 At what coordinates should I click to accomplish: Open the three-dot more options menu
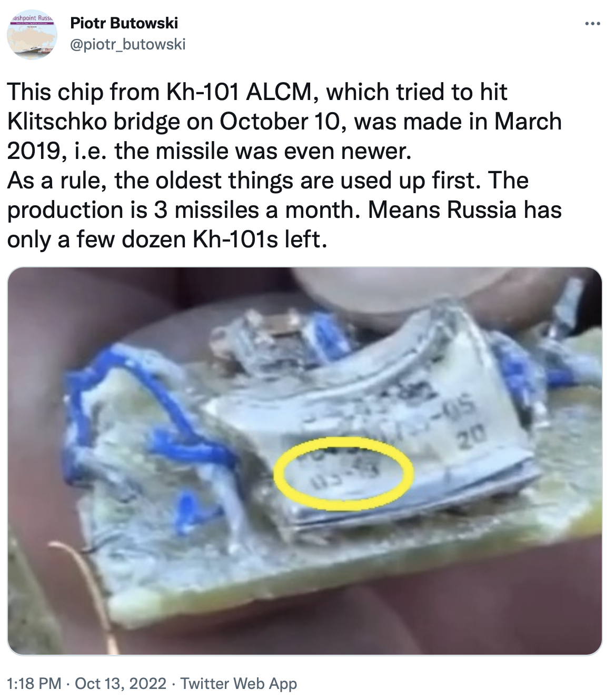[x=592, y=24]
